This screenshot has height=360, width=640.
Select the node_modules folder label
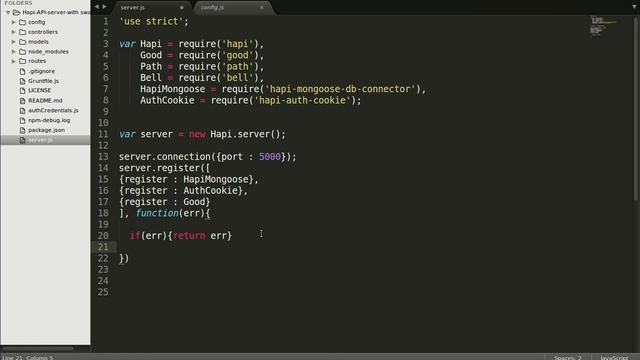coord(48,52)
